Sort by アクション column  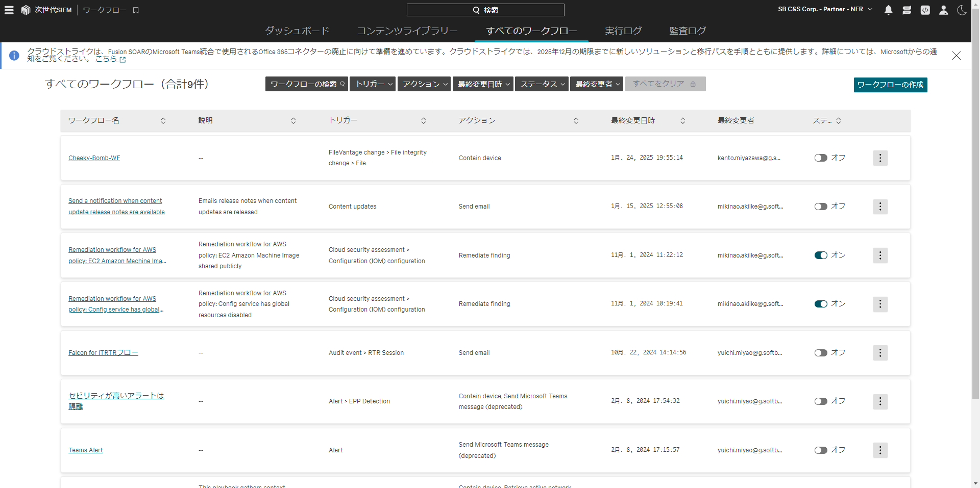576,121
